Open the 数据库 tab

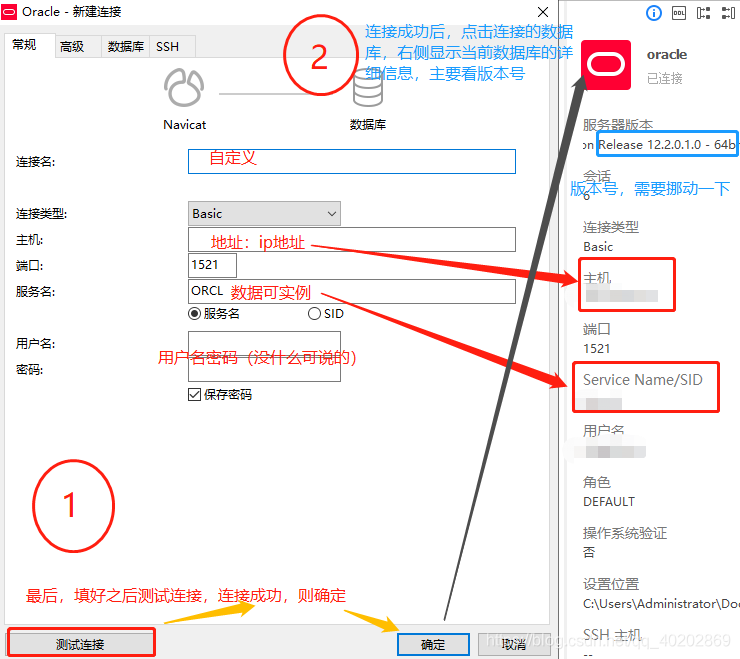(126, 47)
